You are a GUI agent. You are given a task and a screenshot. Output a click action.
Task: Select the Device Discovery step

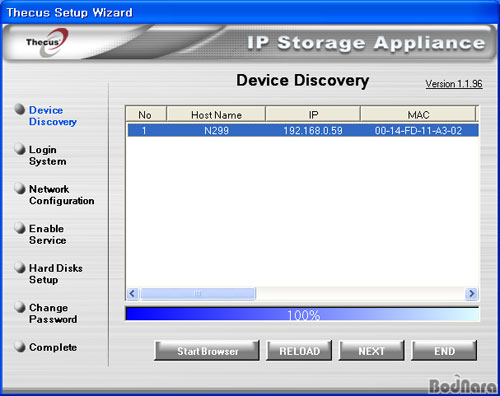53,116
